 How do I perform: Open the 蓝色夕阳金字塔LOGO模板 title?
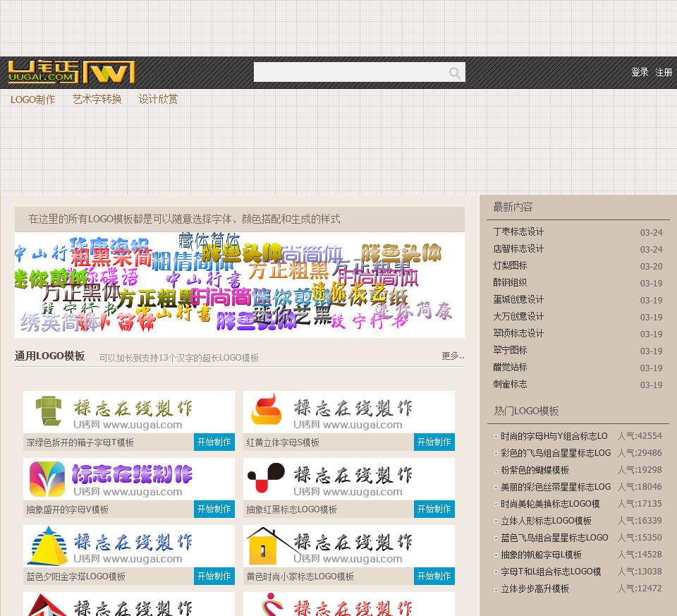pyautogui.click(x=76, y=576)
